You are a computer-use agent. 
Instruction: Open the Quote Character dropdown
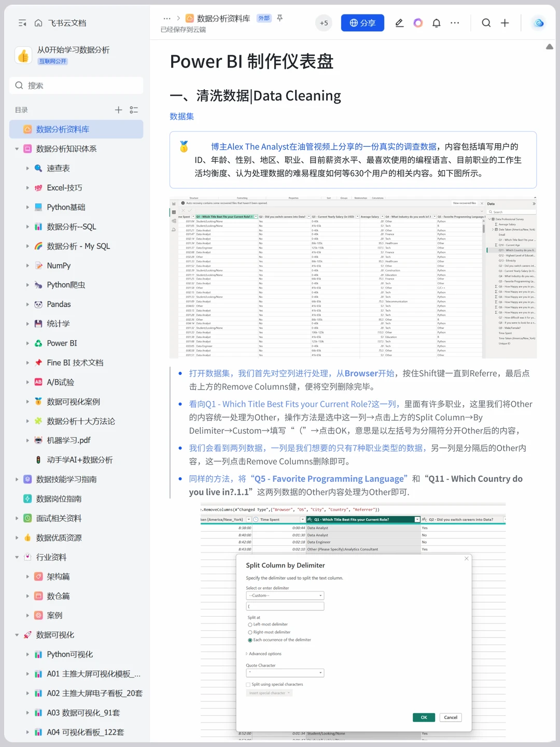click(x=285, y=672)
